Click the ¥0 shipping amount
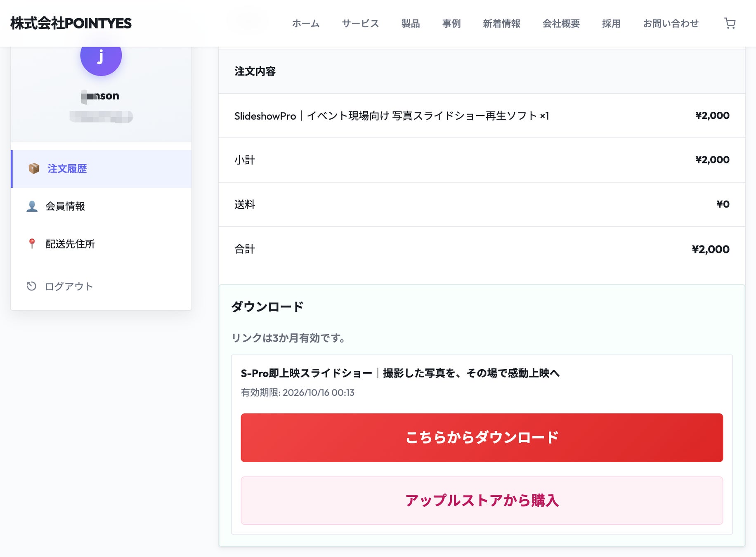Image resolution: width=756 pixels, height=557 pixels. coord(723,204)
